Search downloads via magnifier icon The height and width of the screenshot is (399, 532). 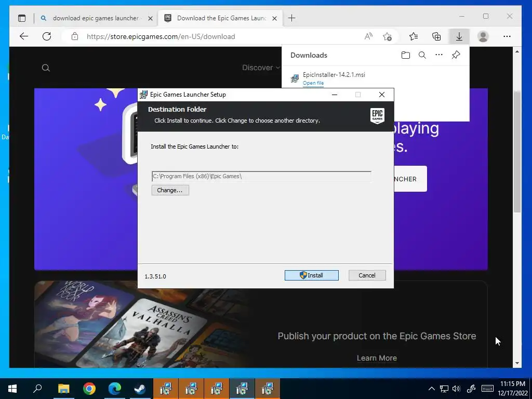click(422, 55)
